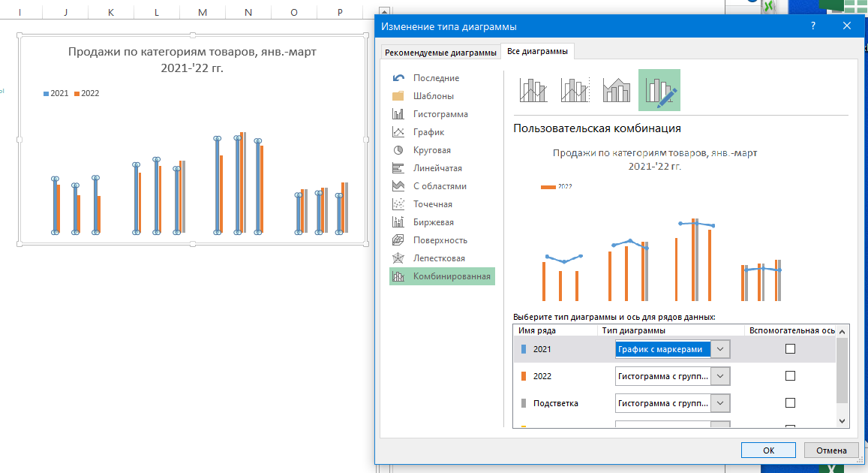Click the orange 2022 series color swatch
Screen dimensions: 868x473
coord(524,376)
